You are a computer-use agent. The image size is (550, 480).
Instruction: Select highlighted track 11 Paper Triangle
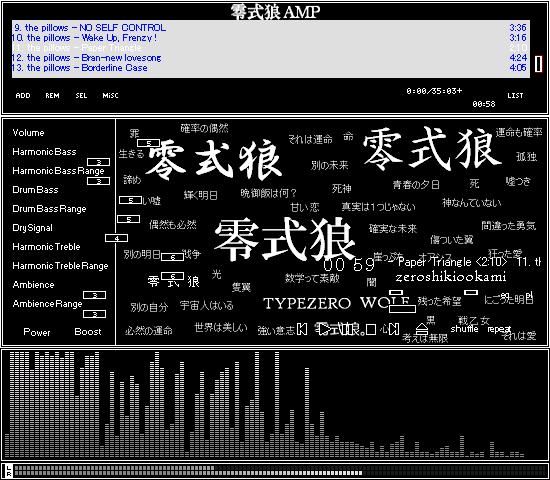[x=271, y=47]
